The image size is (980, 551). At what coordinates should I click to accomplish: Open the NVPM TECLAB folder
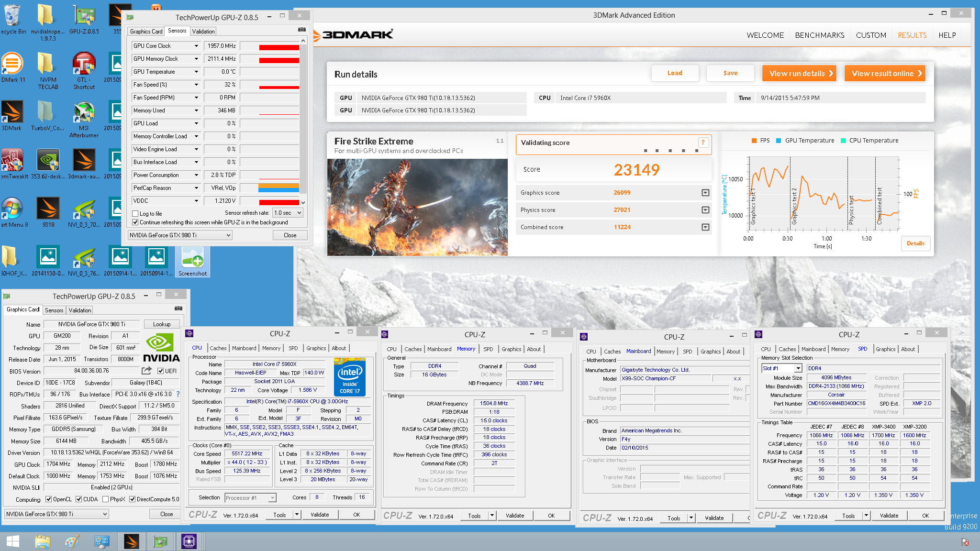click(48, 70)
